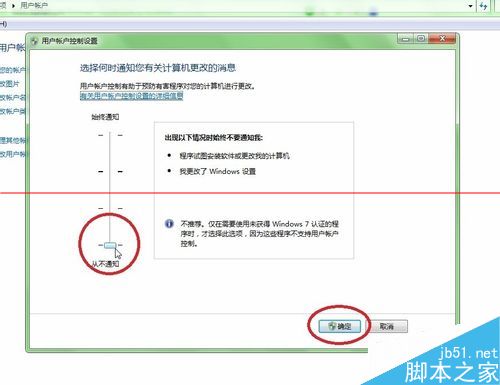Click the 从不通知 label under the slider
This screenshot has width=500, height=385.
click(105, 264)
